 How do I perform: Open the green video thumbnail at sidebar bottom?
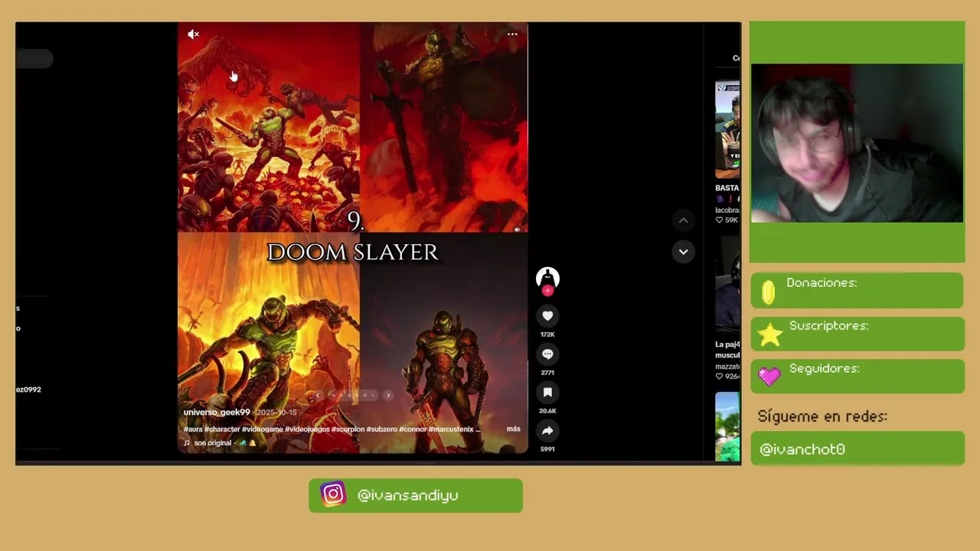point(727,427)
